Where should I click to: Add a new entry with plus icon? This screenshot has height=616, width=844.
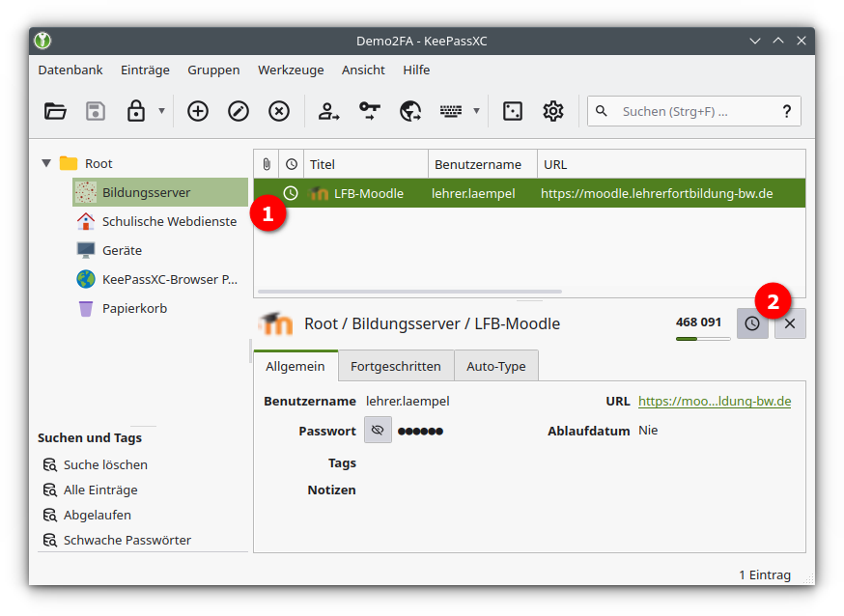[x=198, y=111]
